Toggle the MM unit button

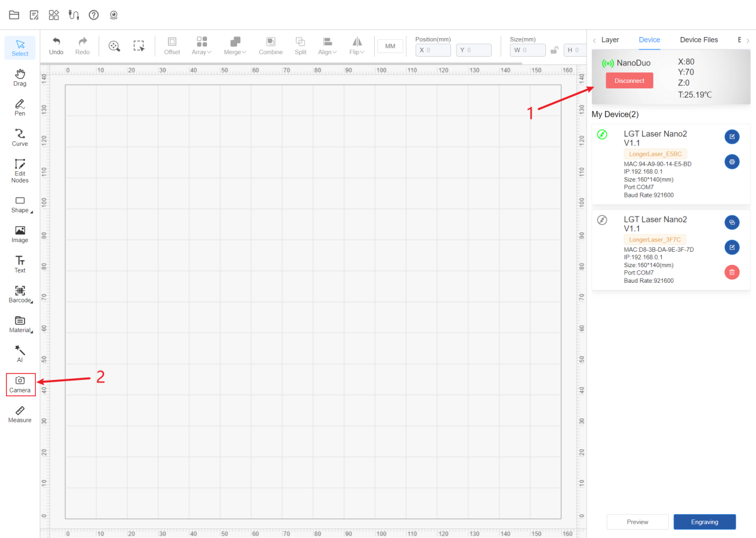pos(390,46)
